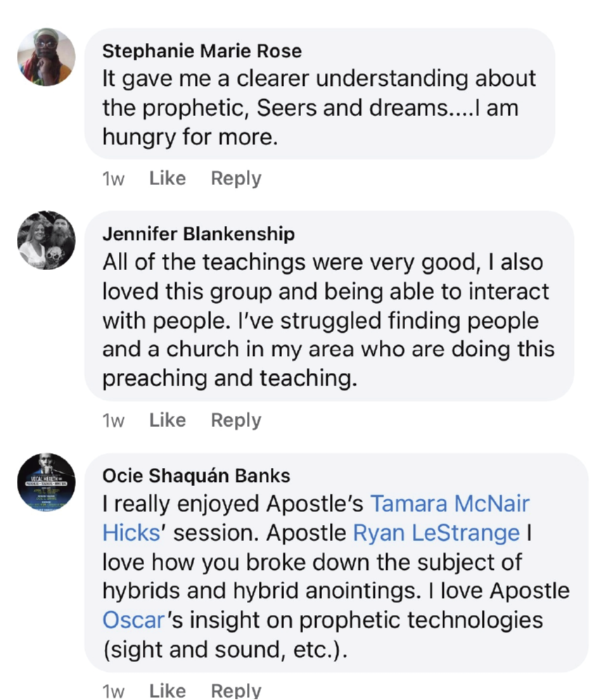Open the tagged Ryan LeStrange profile
607x700 pixels.
[x=436, y=533]
